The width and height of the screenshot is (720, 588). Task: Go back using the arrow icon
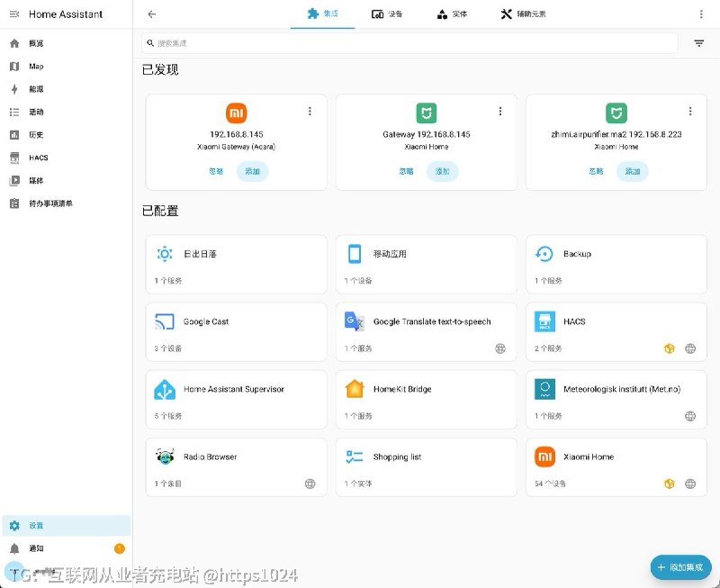click(152, 14)
